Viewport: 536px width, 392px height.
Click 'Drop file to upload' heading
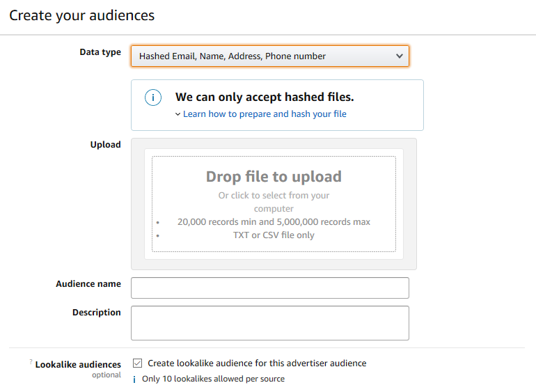tap(274, 177)
